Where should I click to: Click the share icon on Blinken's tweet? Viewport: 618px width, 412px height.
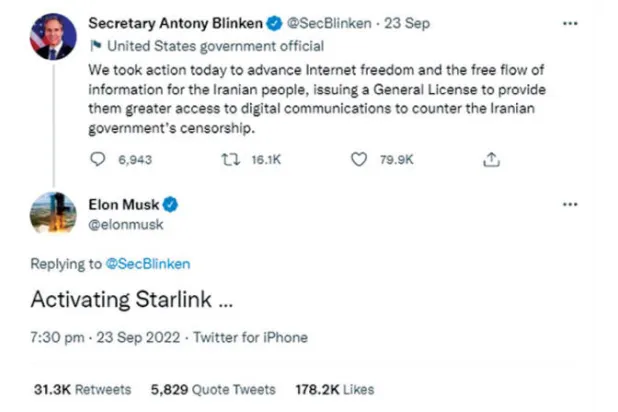(x=491, y=159)
